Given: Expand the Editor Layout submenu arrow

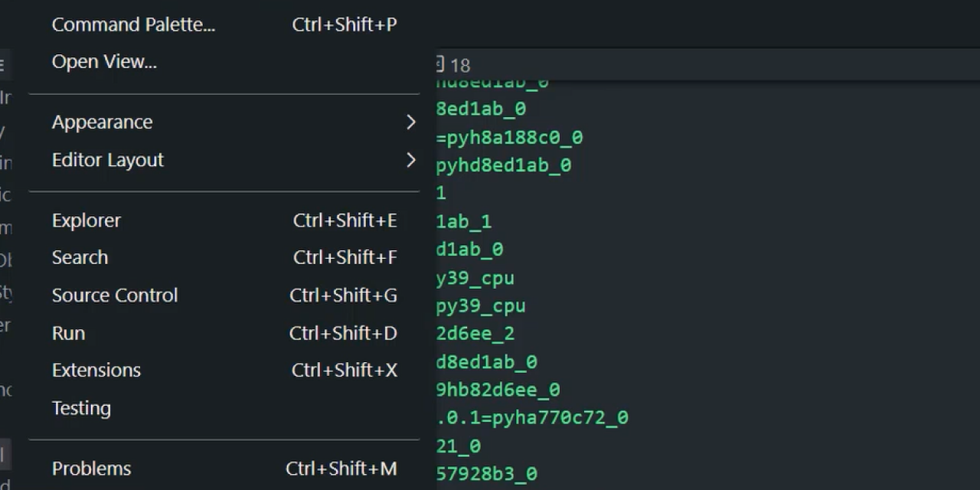Looking at the screenshot, I should [411, 160].
